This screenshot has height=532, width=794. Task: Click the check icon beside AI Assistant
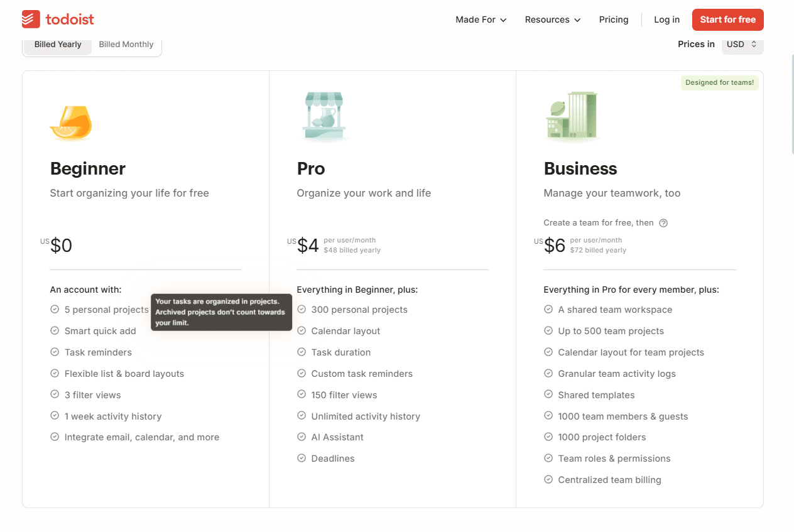pos(302,437)
